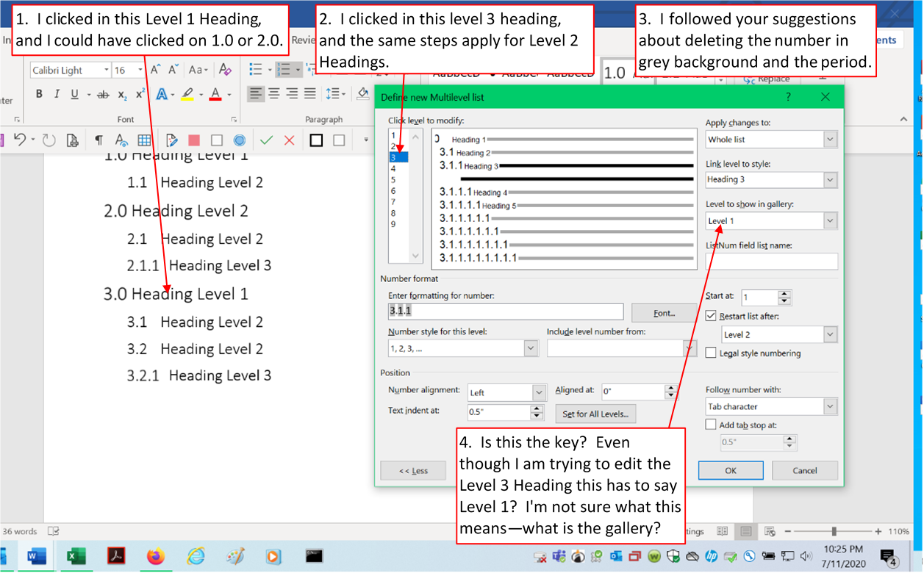Open font size dropdown showing 16
Image resolution: width=924 pixels, height=573 pixels.
142,70
